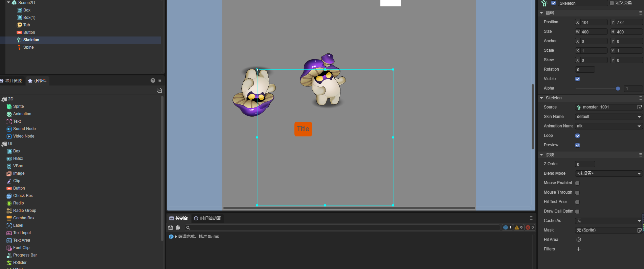Click the Hit Area hexagon icon

click(579, 240)
